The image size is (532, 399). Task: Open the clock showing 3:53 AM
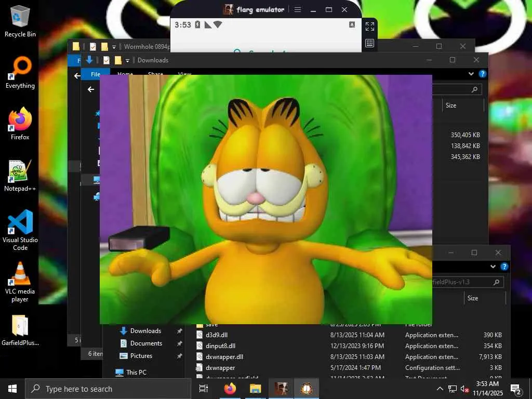pos(487,389)
